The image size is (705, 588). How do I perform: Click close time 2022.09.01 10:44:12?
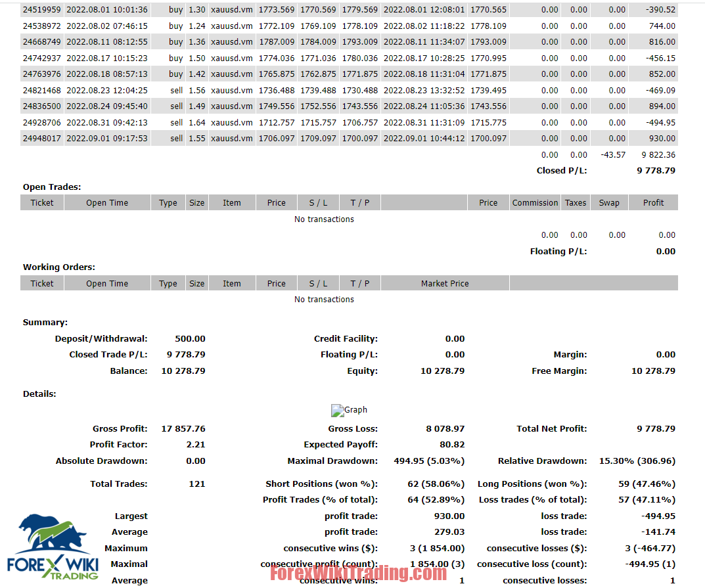[424, 139]
